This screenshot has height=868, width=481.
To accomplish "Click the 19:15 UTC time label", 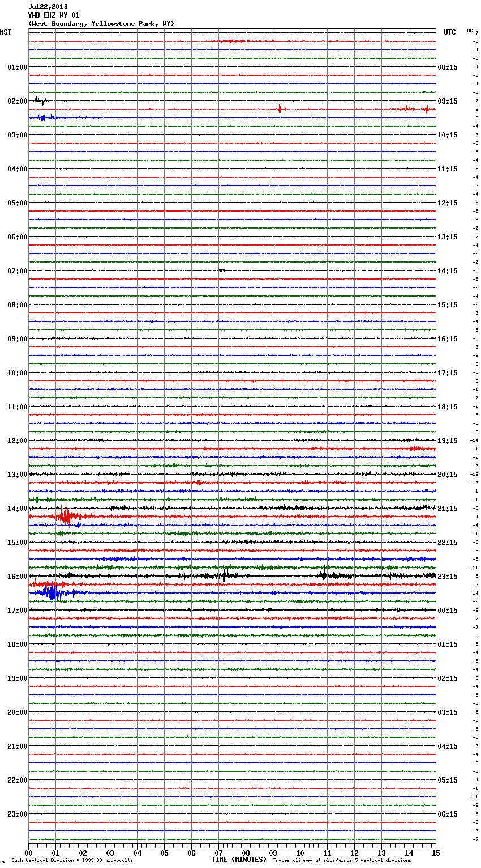I will point(448,441).
